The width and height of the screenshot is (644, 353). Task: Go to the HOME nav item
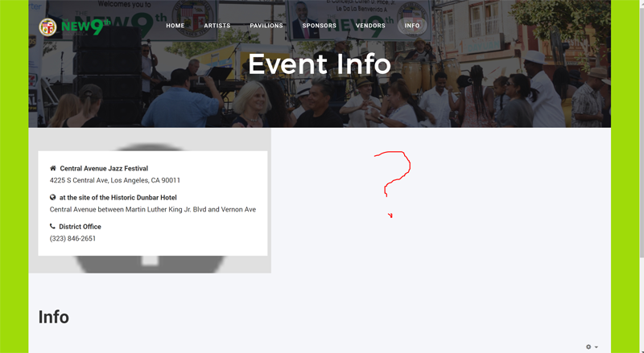click(x=175, y=26)
